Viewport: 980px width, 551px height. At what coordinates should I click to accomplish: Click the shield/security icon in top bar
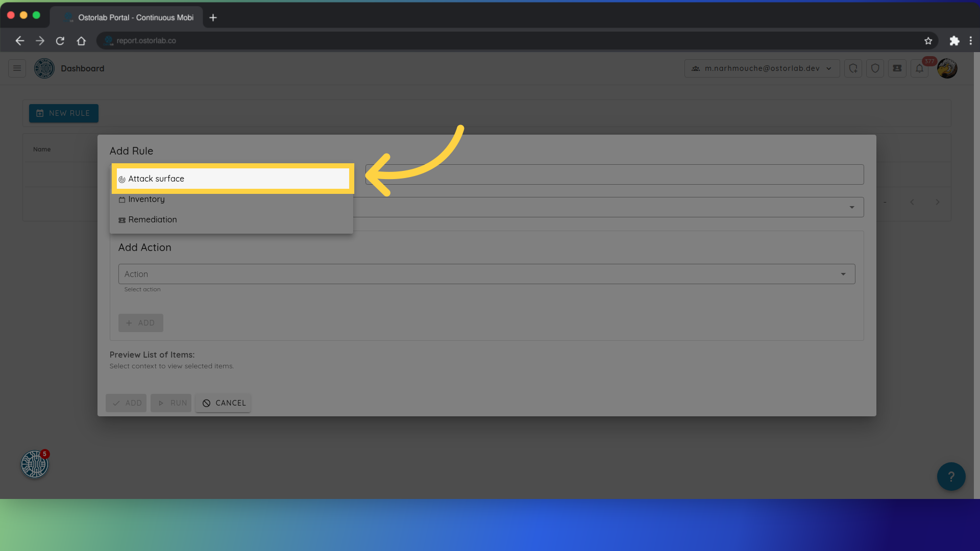(x=875, y=68)
